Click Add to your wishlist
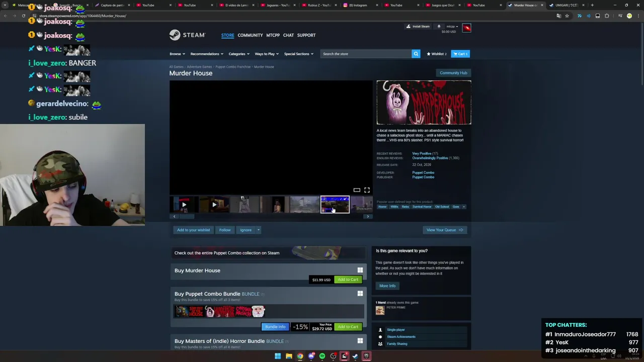 193,230
